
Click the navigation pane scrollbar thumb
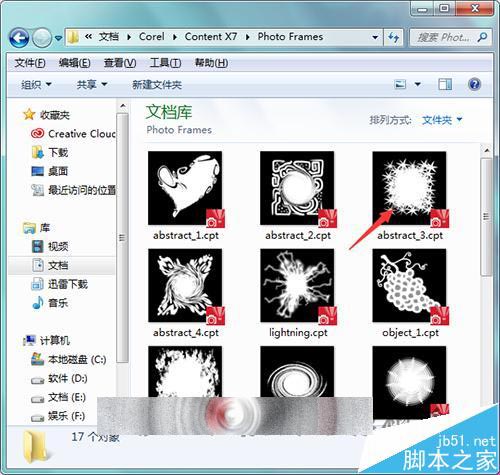click(123, 238)
